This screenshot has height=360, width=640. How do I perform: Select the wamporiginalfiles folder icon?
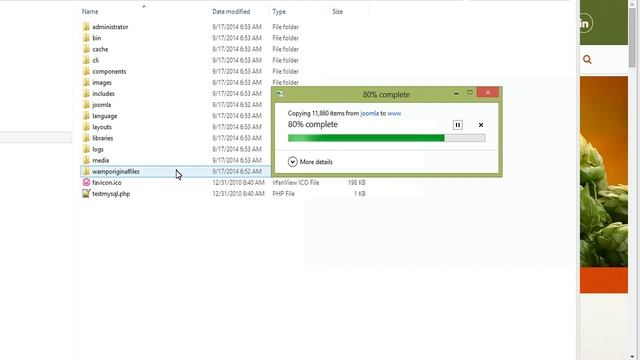[86, 171]
